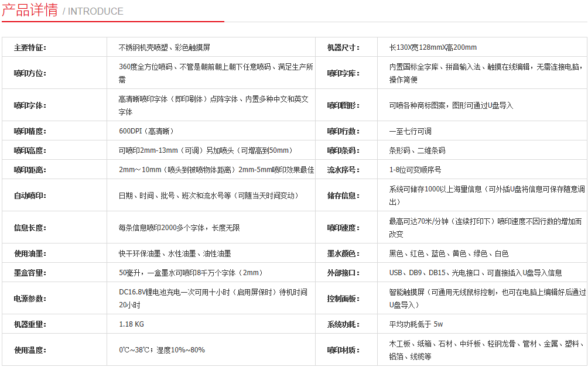588x367 pixels.
Task: Click the 喷印字体 label
Action: pyautogui.click(x=30, y=105)
